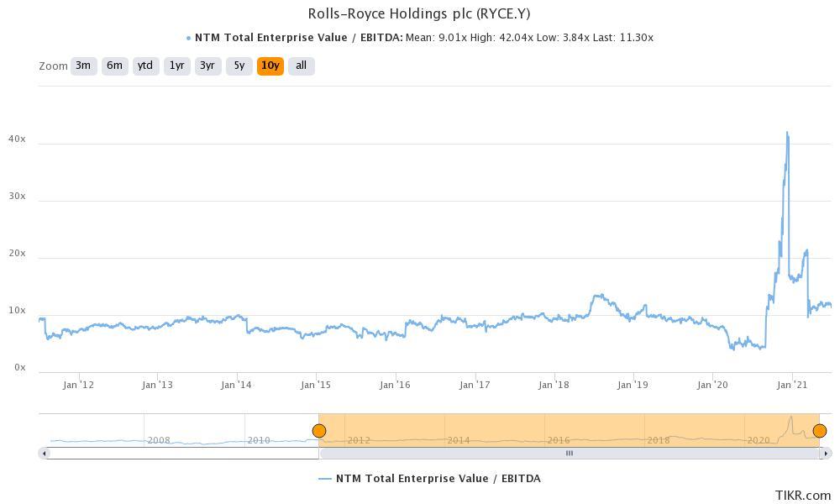Image resolution: width=840 pixels, height=504 pixels.
Task: Select the 6m zoom range
Action: [x=113, y=66]
